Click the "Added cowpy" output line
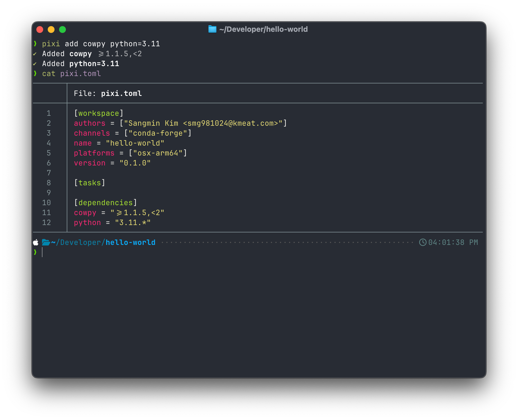This screenshot has height=420, width=518. click(92, 54)
